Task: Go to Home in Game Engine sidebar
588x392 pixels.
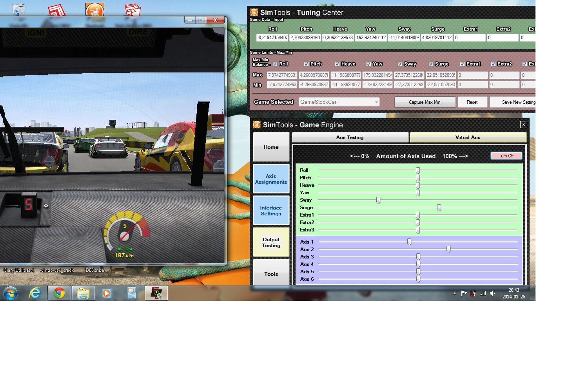Action: click(271, 147)
